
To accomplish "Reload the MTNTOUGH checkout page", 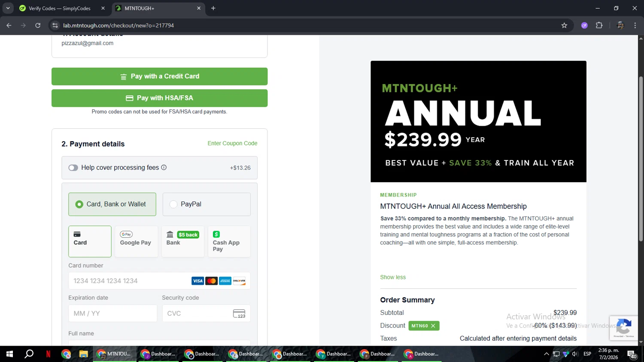I will click(38, 25).
